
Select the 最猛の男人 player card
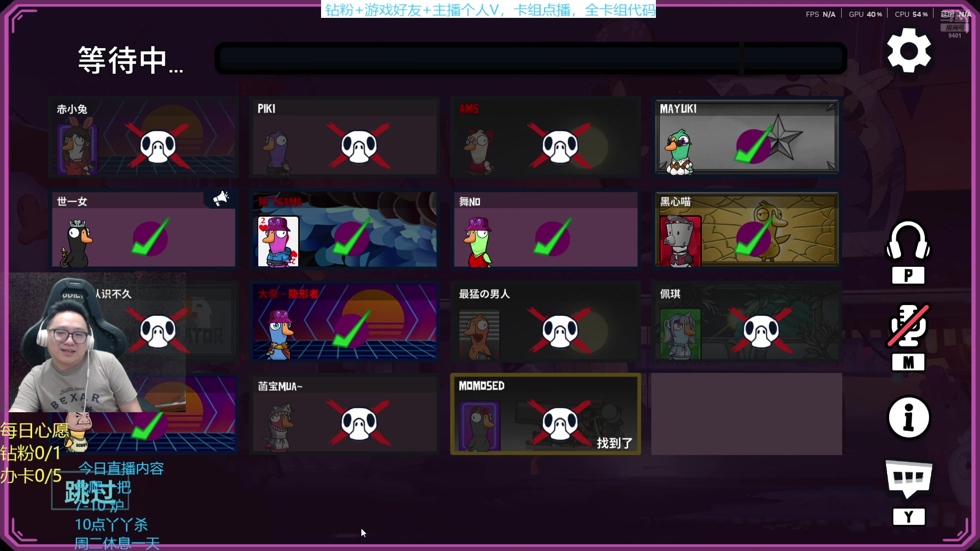[546, 321]
